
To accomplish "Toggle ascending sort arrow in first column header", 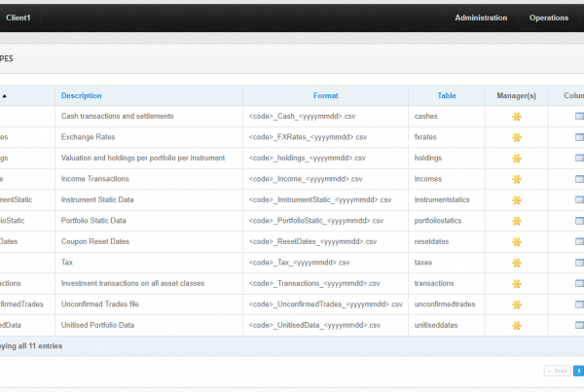I will pyautogui.click(x=5, y=96).
